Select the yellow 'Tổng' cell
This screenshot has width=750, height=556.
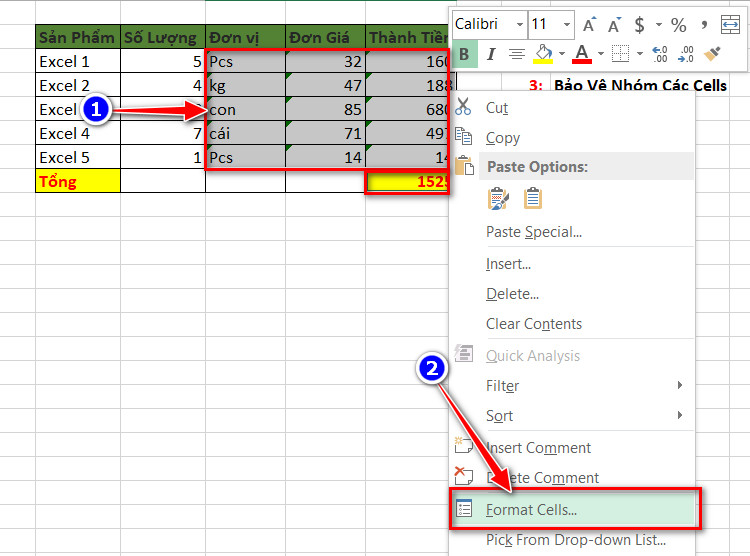pyautogui.click(x=78, y=181)
